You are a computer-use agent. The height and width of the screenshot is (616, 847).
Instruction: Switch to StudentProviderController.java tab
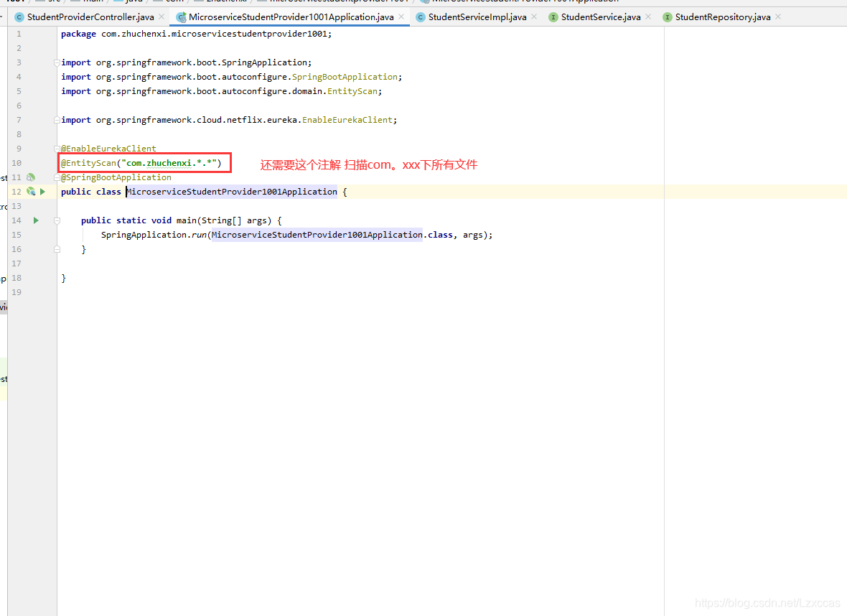click(x=90, y=17)
